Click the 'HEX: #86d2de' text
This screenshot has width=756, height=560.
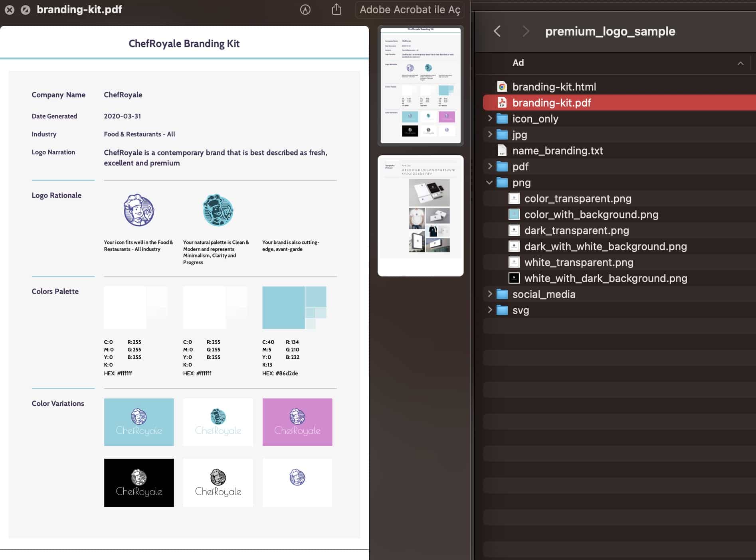280,373
